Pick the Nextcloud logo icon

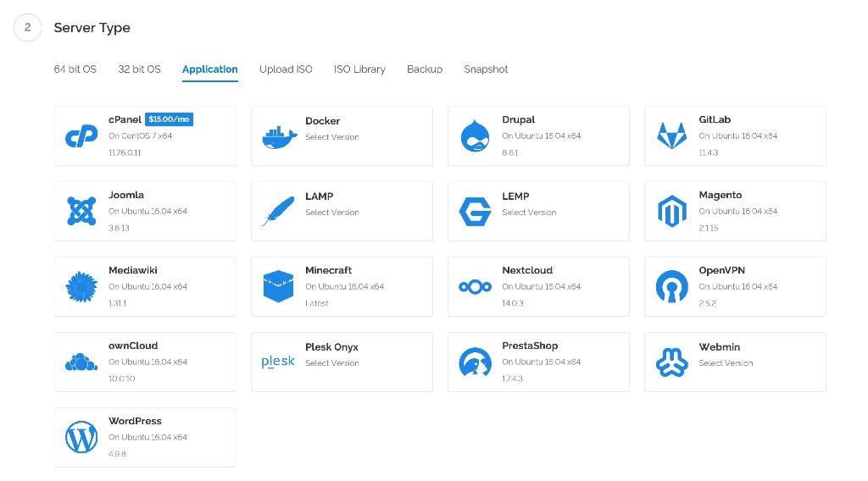coord(475,286)
